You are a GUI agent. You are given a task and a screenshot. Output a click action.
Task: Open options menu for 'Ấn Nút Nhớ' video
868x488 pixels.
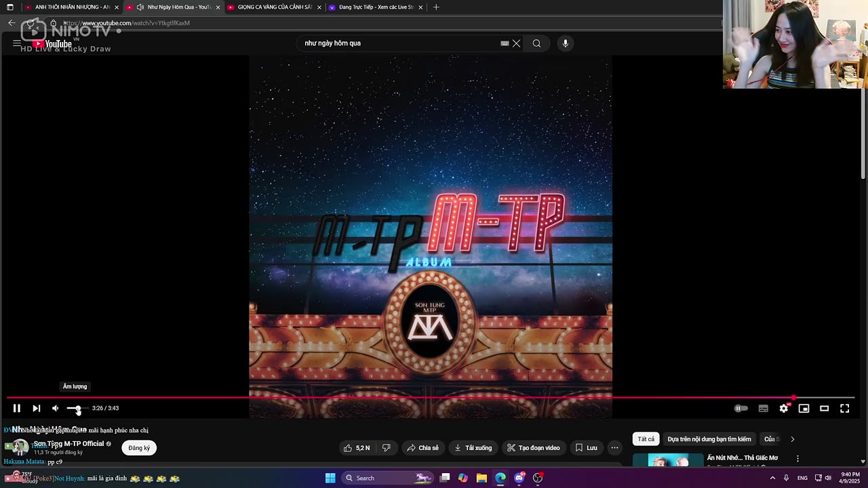point(797,459)
